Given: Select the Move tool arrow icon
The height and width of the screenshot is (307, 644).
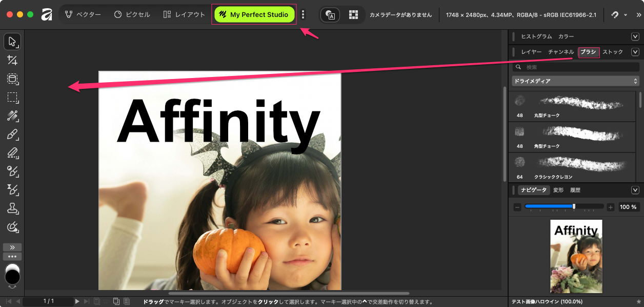Looking at the screenshot, I should click(x=12, y=41).
